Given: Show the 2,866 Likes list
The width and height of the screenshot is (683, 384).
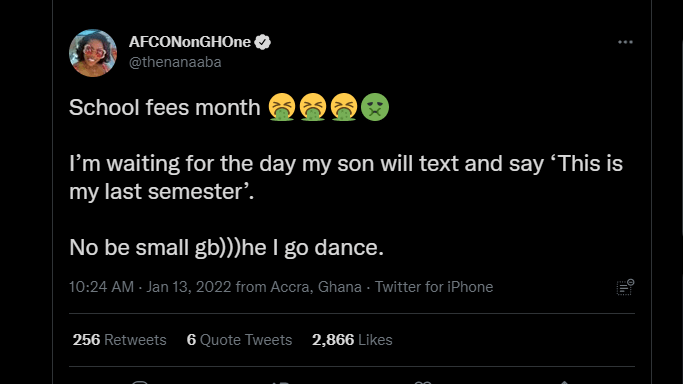Looking at the screenshot, I should pyautogui.click(x=352, y=340).
